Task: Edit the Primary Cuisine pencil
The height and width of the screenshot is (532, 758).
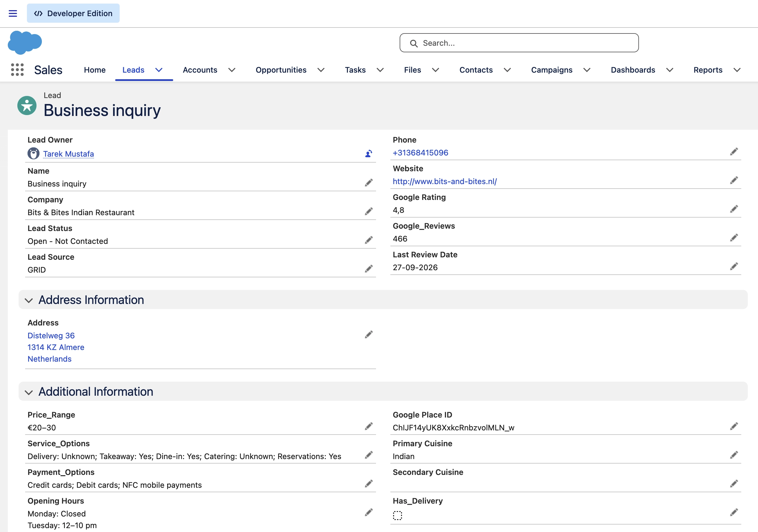Action: point(734,455)
